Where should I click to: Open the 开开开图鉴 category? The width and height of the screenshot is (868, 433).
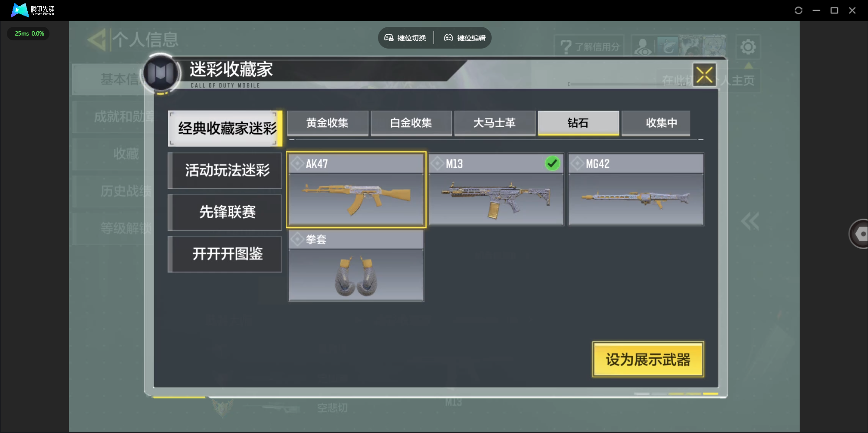pos(225,254)
